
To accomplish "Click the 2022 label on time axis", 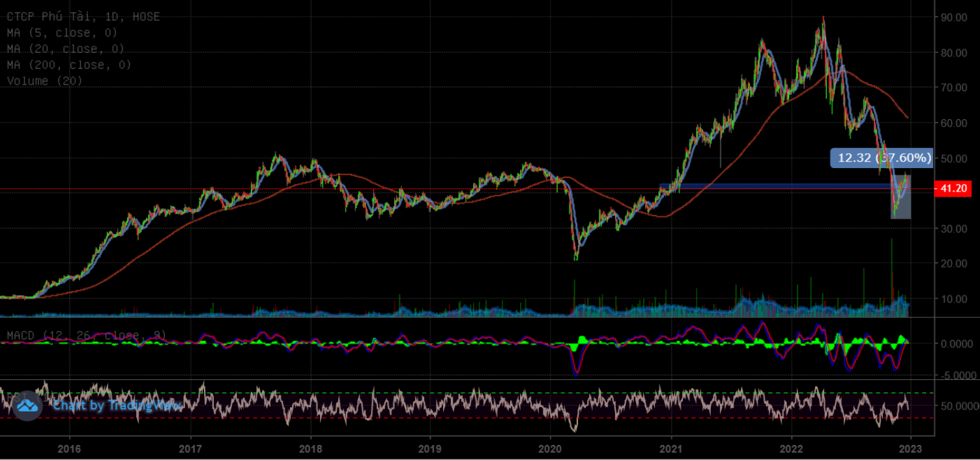I will point(791,448).
